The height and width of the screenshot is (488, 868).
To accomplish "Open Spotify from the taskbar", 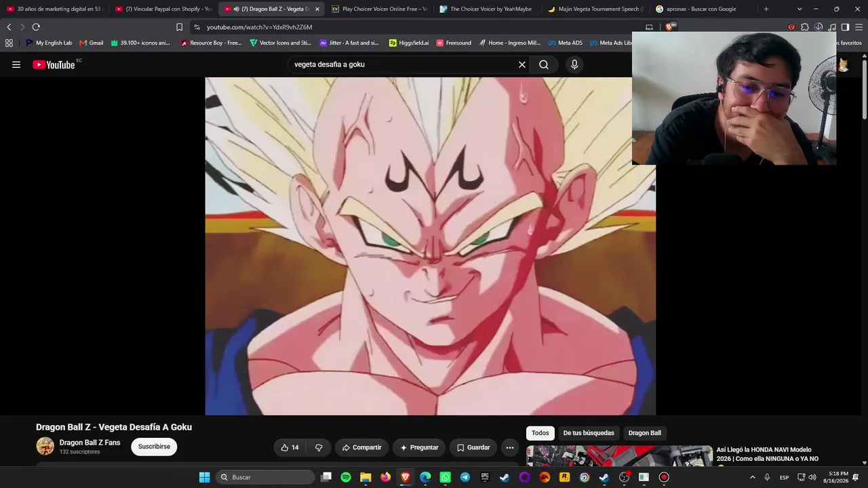I will pyautogui.click(x=346, y=477).
